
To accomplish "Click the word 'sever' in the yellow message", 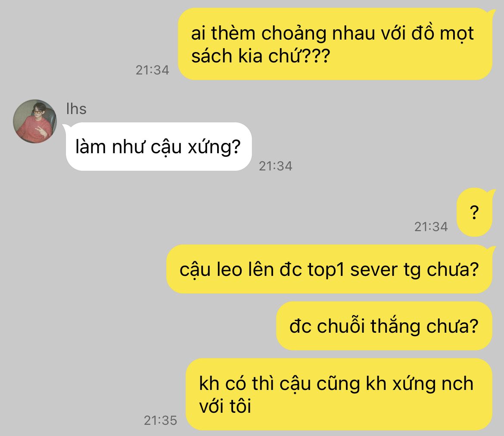I will (374, 270).
